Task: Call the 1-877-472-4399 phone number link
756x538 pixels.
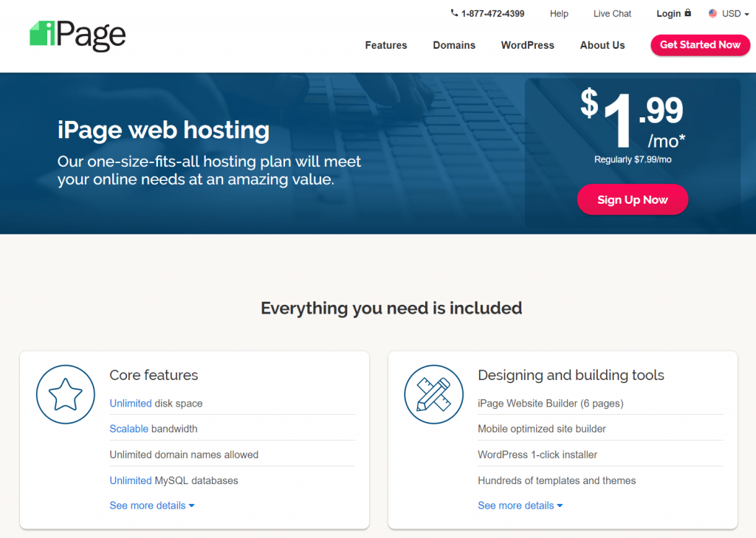Action: click(492, 13)
